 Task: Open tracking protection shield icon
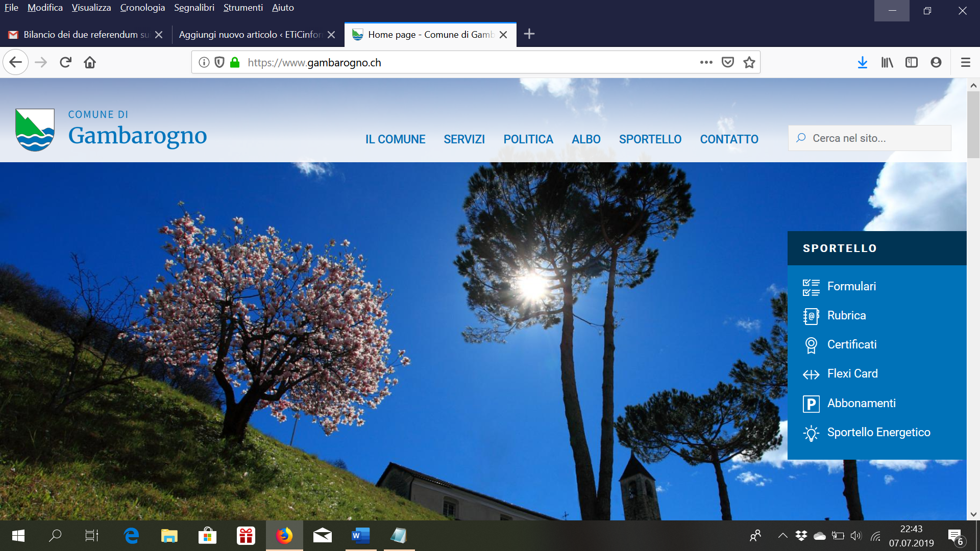click(x=219, y=62)
